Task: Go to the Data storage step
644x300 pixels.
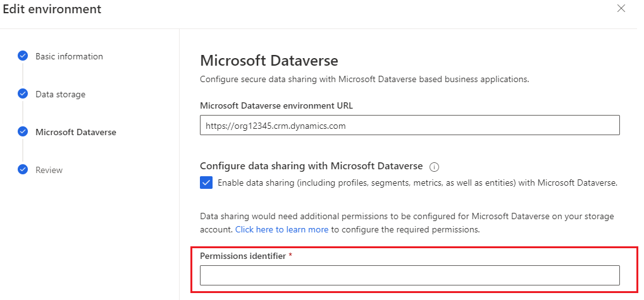Action: click(60, 94)
